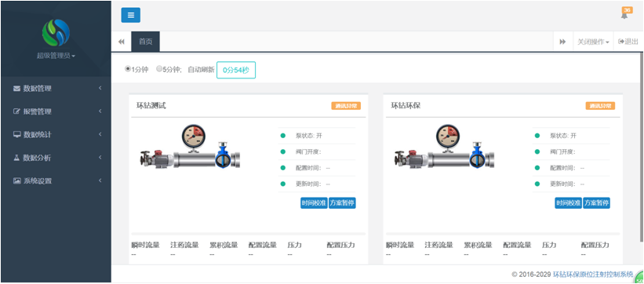
Task: Click the edit icon beside 报警管理
Action: pos(16,111)
